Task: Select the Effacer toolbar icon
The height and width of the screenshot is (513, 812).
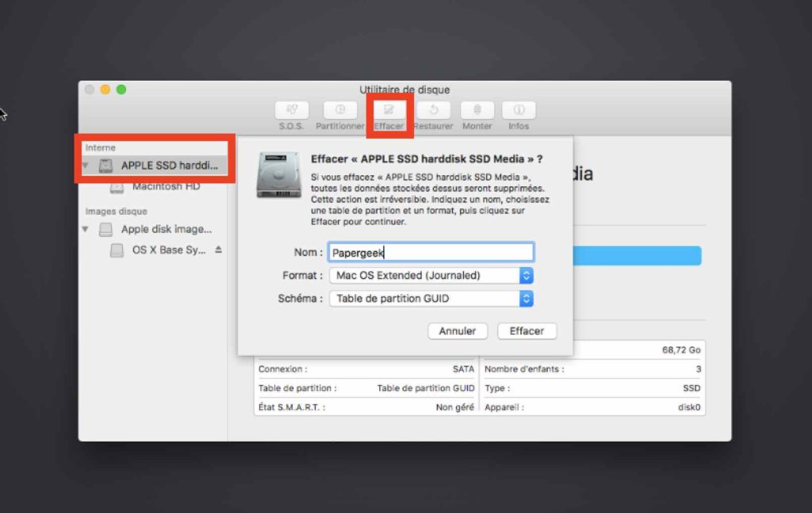Action: point(389,110)
